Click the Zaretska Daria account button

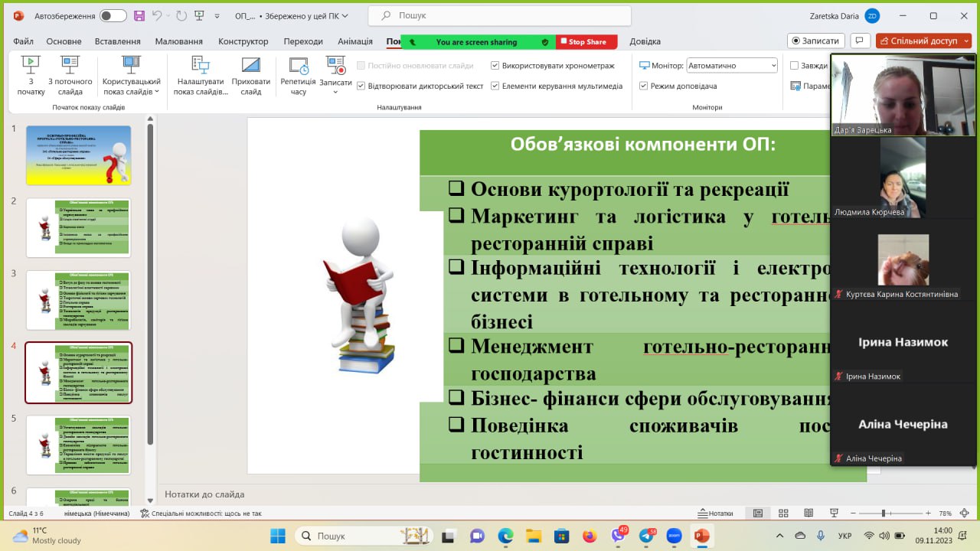[844, 16]
